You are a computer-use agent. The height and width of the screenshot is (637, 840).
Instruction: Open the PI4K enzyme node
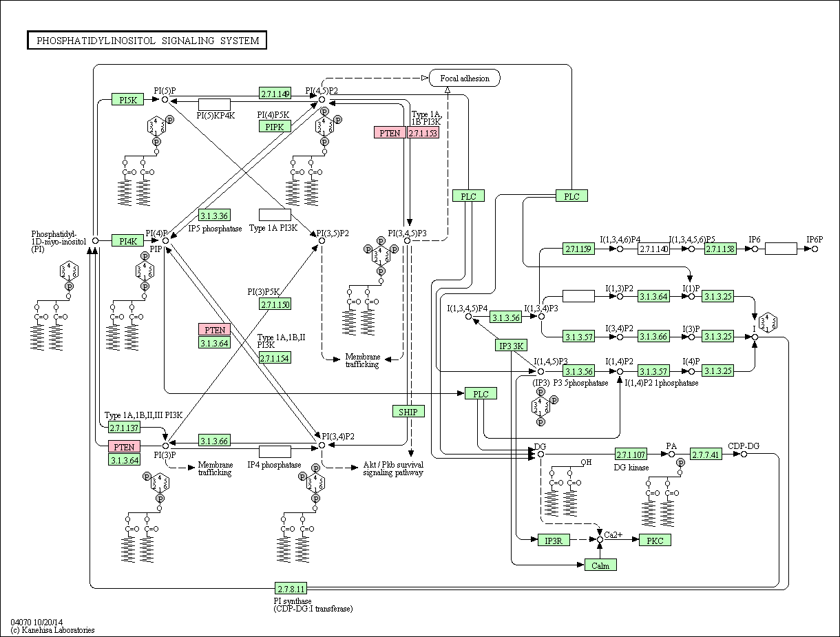128,241
